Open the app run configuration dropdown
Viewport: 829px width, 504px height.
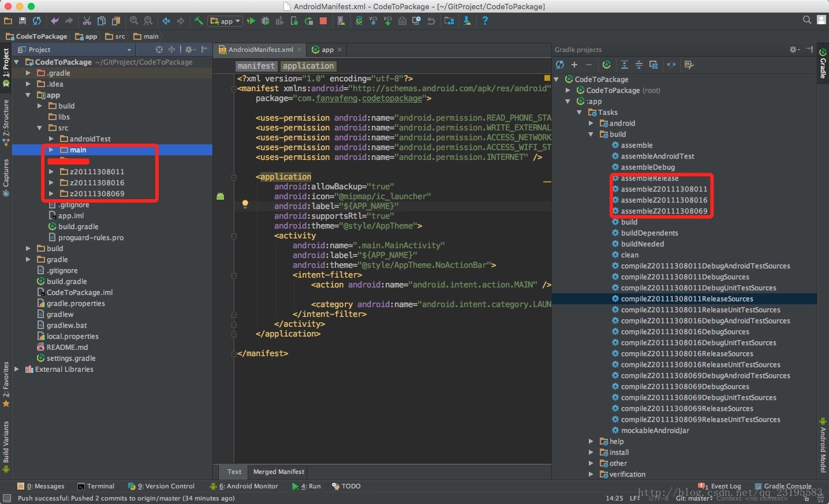[x=225, y=21]
